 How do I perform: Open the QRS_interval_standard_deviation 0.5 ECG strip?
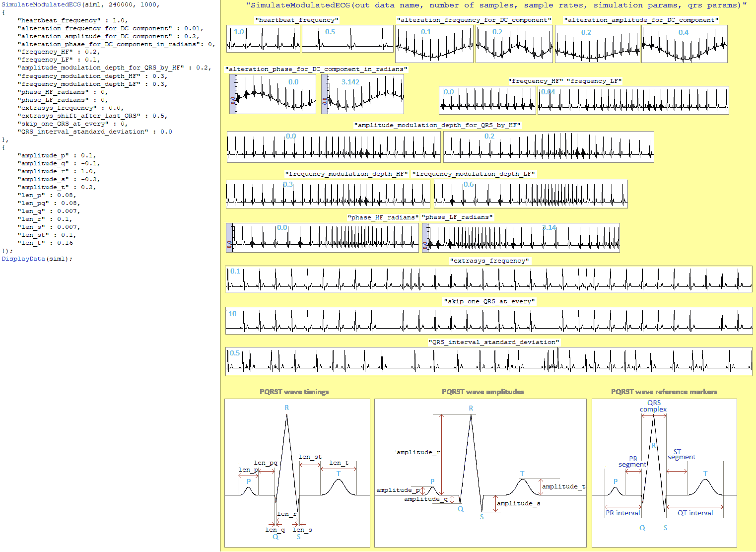pos(488,361)
